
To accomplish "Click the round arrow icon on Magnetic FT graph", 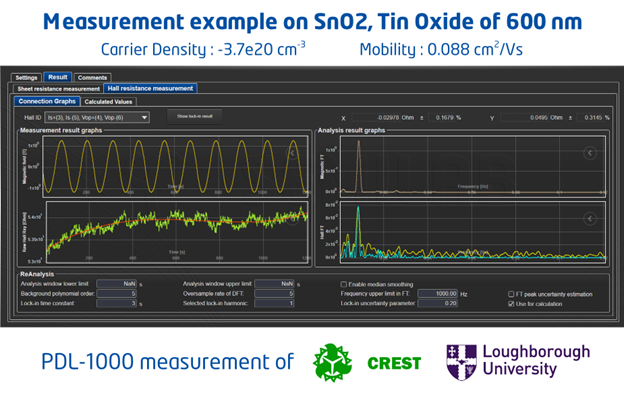I will (x=590, y=153).
